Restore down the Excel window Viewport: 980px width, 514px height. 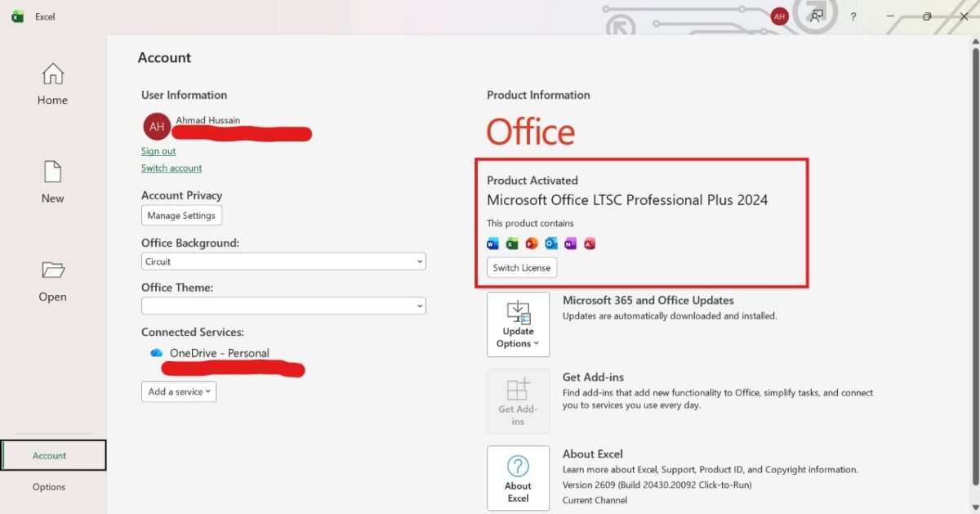(927, 16)
